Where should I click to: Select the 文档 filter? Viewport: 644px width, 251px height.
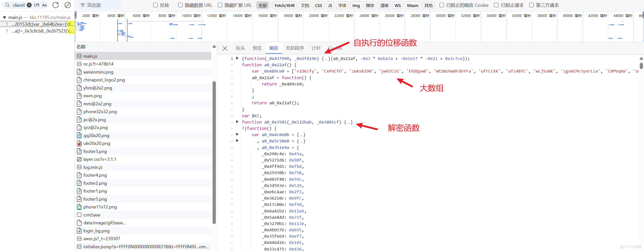(305, 5)
